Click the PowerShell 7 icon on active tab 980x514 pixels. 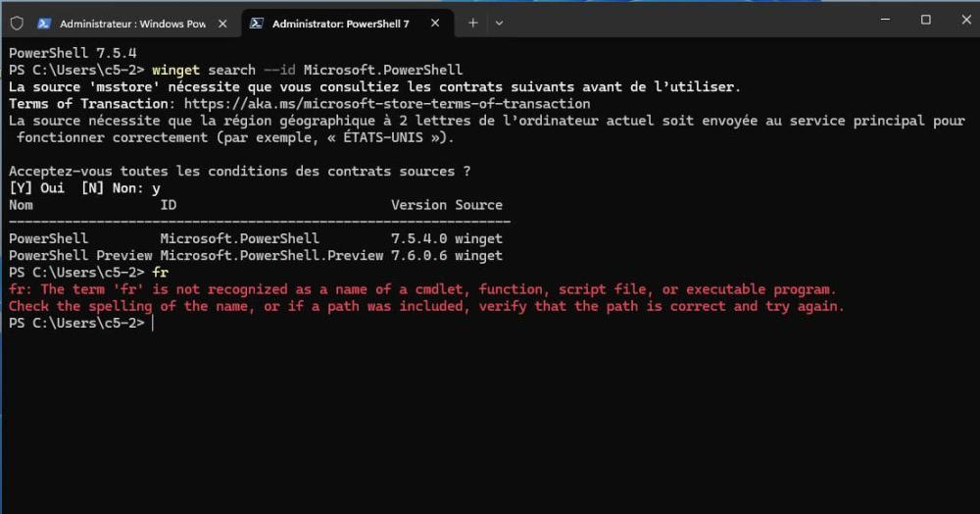tap(256, 23)
